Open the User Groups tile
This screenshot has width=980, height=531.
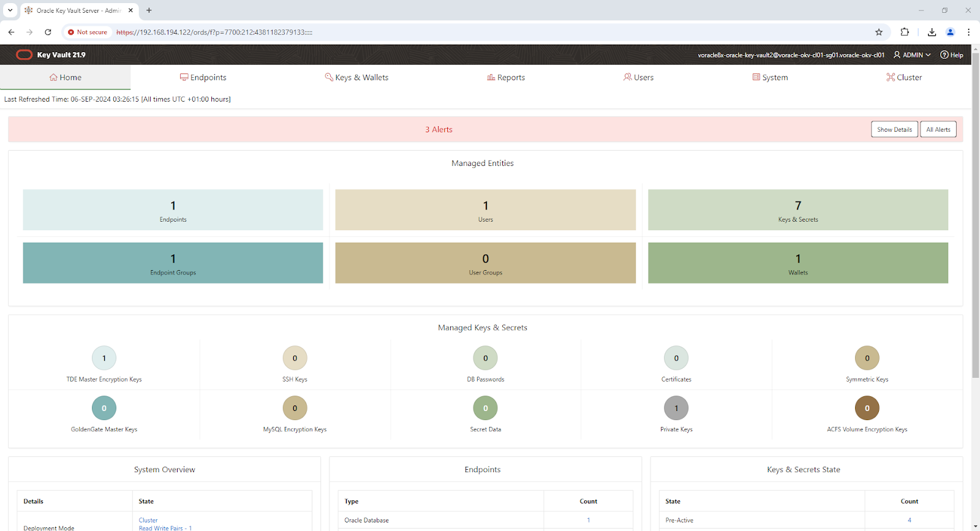(x=485, y=263)
